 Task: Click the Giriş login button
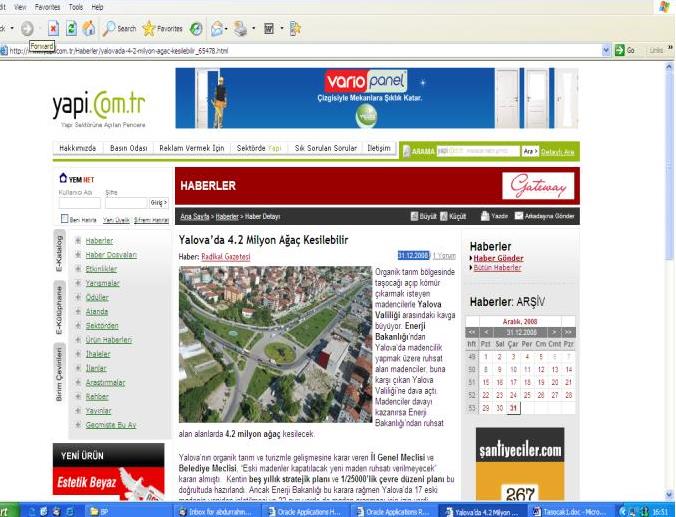click(159, 203)
